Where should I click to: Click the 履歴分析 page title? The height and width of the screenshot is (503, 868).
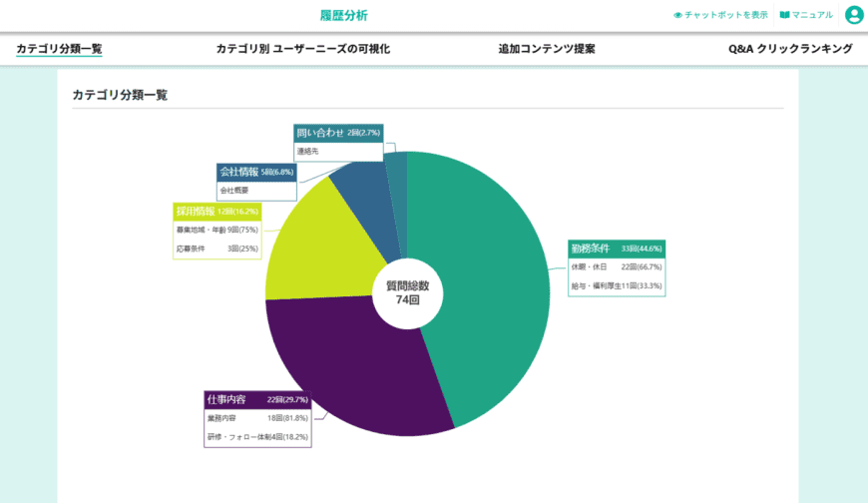point(344,16)
